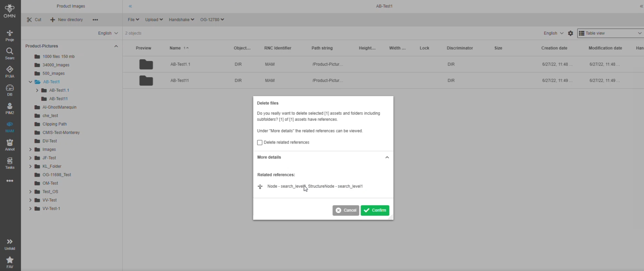The width and height of the screenshot is (644, 271).
Task: Sort the table by Name column
Action: point(175,48)
